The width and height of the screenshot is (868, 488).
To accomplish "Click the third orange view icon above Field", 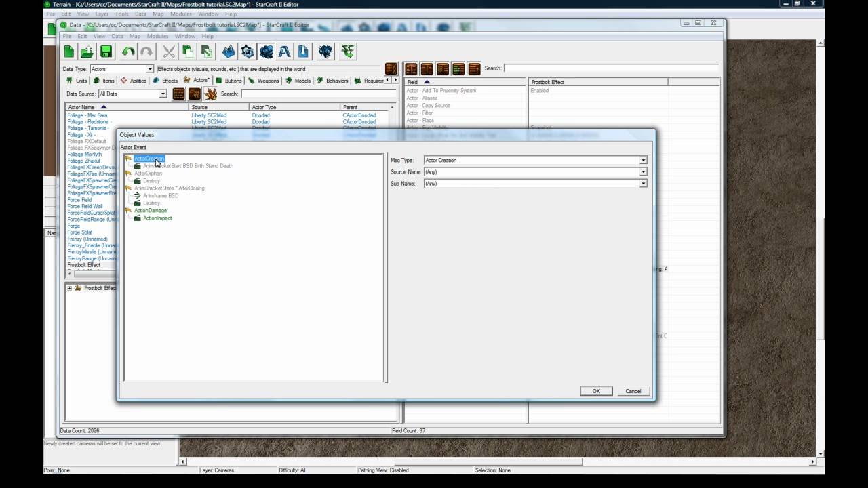I will [443, 68].
